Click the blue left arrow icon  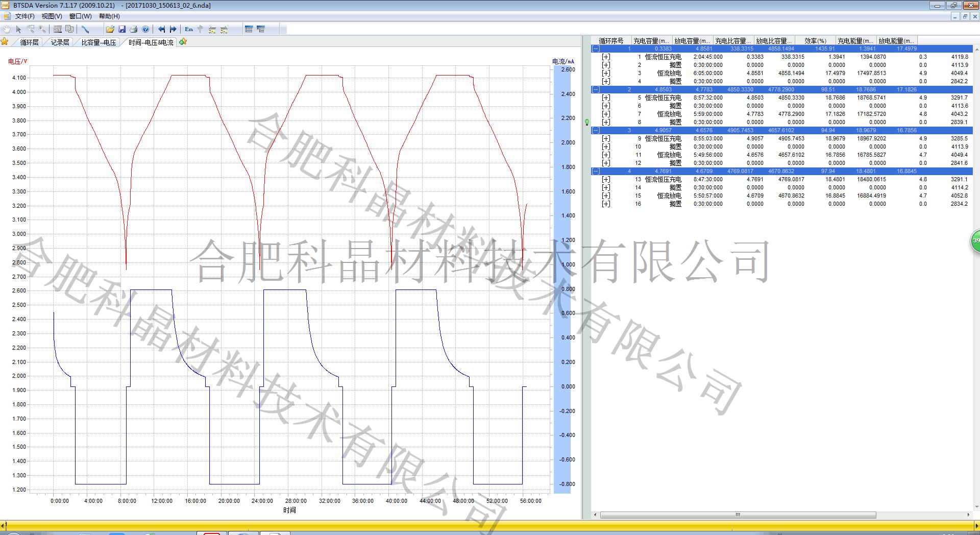click(162, 30)
